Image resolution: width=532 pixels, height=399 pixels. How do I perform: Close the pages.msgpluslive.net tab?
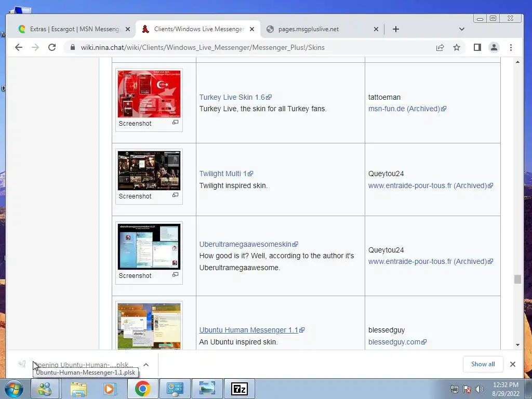coord(376,29)
